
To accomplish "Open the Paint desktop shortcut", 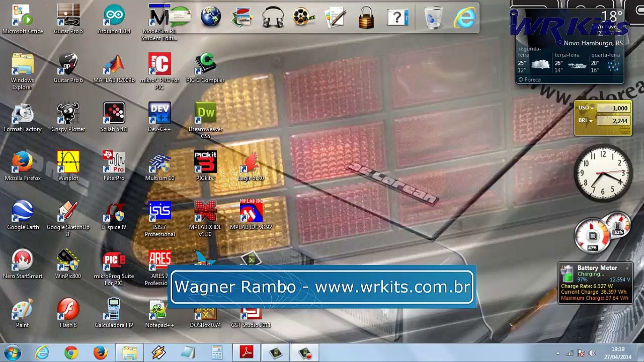I will coord(23,313).
